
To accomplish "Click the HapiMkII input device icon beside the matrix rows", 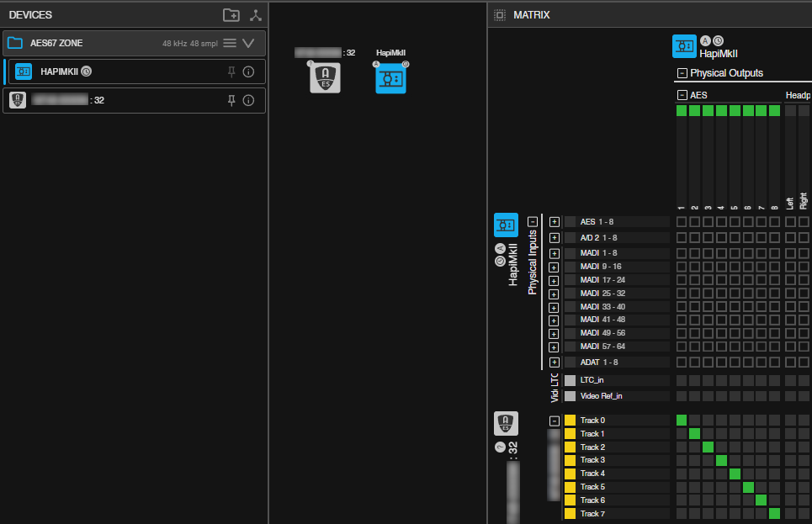I will pos(506,225).
